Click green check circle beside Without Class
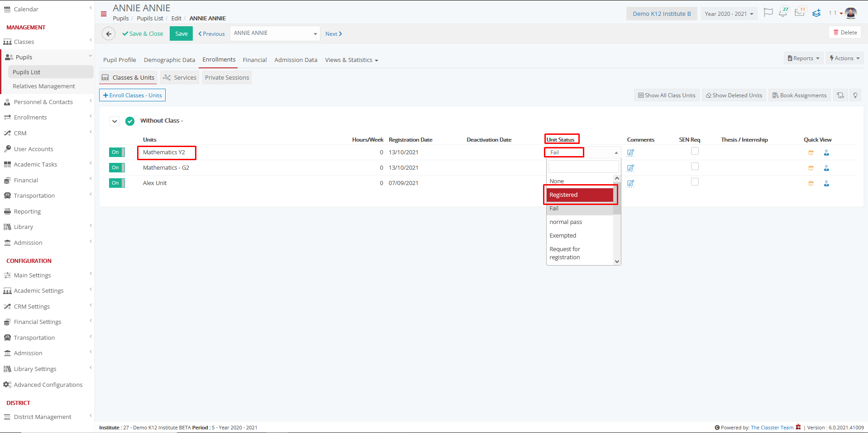The width and height of the screenshot is (868, 433). [x=130, y=121]
